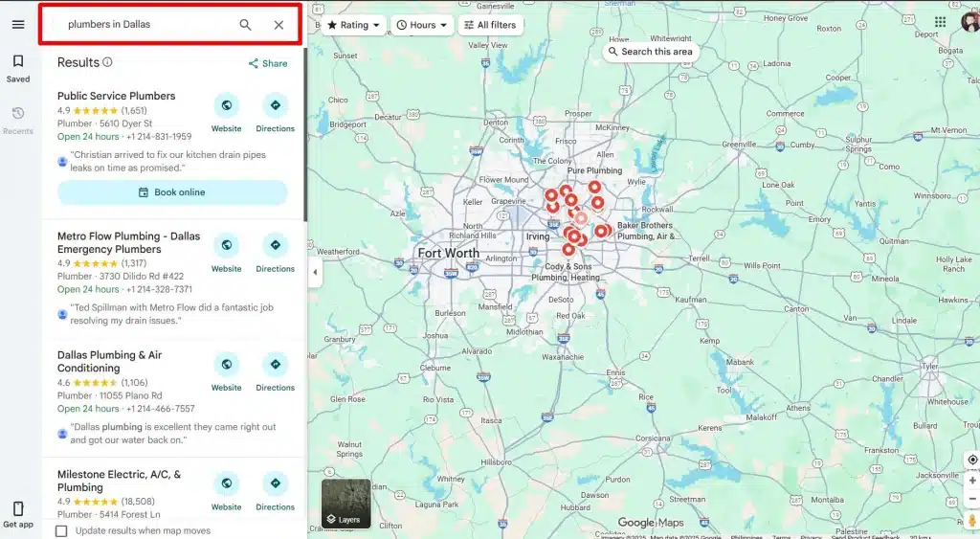This screenshot has height=539, width=980.
Task: Show your location on the map
Action: (x=972, y=460)
